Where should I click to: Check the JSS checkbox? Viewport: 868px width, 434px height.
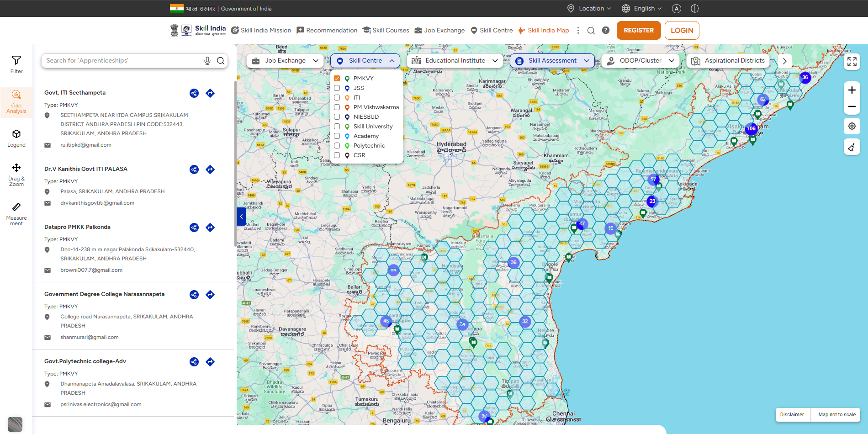click(x=337, y=88)
